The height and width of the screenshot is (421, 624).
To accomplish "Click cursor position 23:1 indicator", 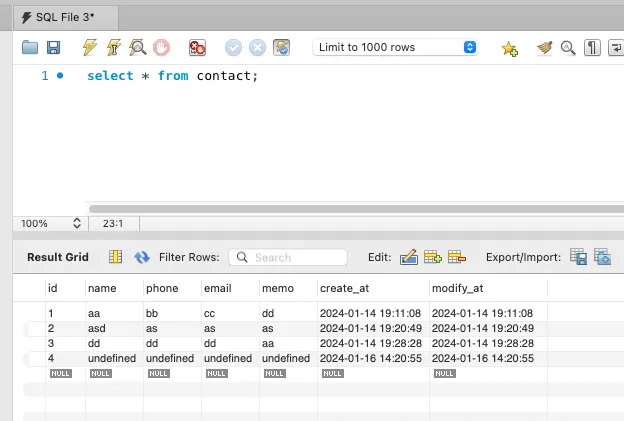I will click(113, 224).
